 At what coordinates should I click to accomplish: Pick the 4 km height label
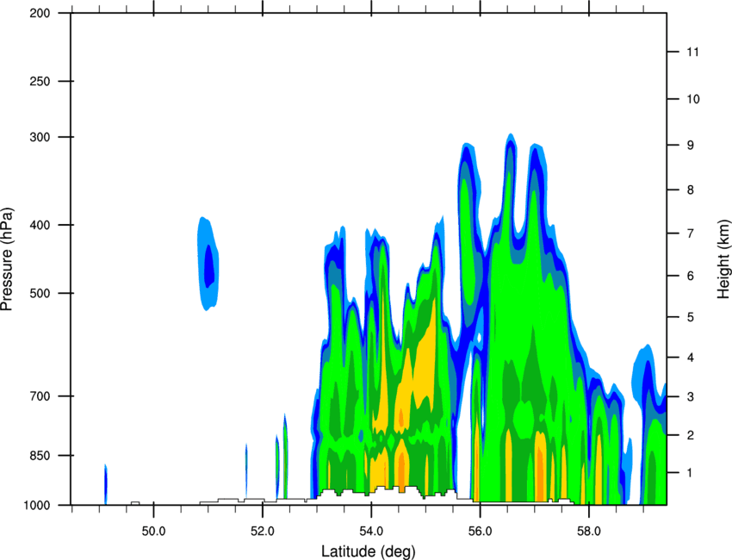(690, 358)
